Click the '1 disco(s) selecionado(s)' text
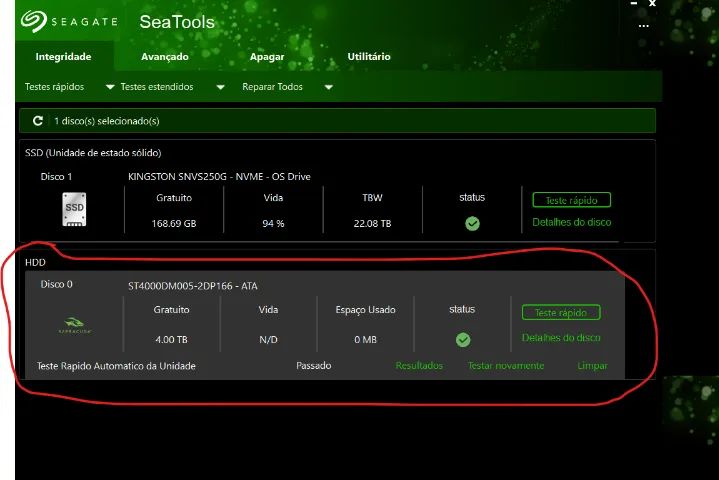This screenshot has height=480, width=719. 107,121
